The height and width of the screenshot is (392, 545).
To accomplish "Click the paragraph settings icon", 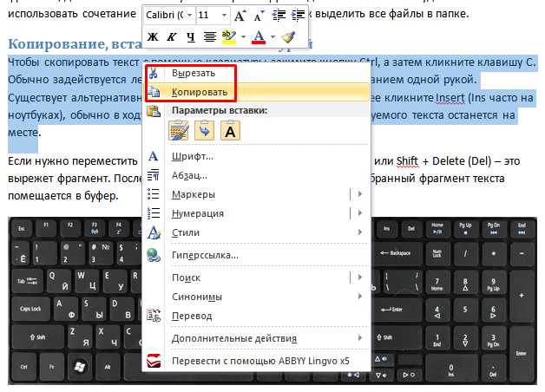I will (x=154, y=175).
